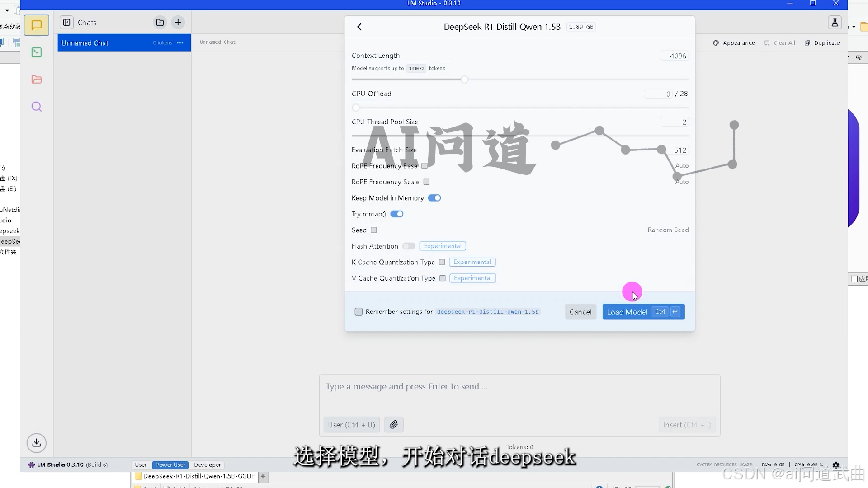
Task: Open My Models folder icon
Action: point(37,80)
